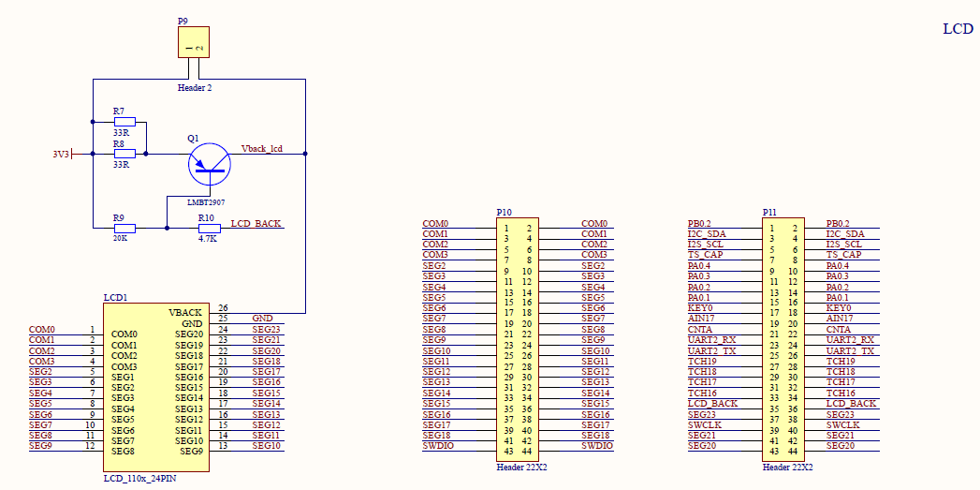Image resolution: width=980 pixels, height=490 pixels.
Task: Select the 3V3 power port symbol
Action: pos(62,154)
